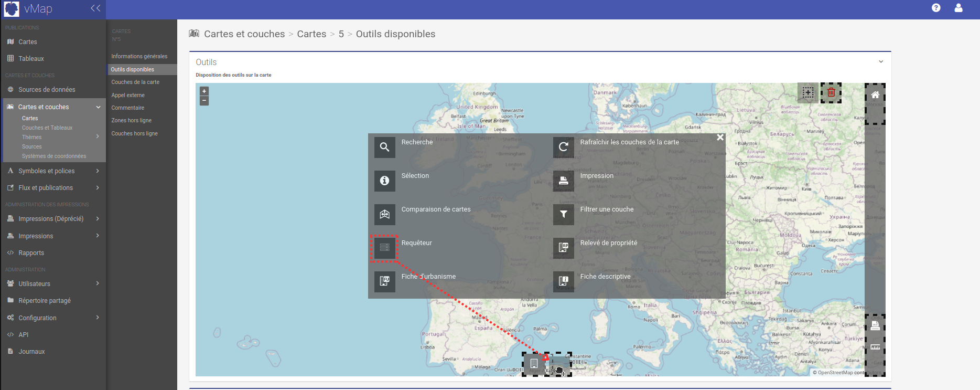Image resolution: width=980 pixels, height=390 pixels.
Task: Open Informations générales section
Action: pyautogui.click(x=139, y=57)
